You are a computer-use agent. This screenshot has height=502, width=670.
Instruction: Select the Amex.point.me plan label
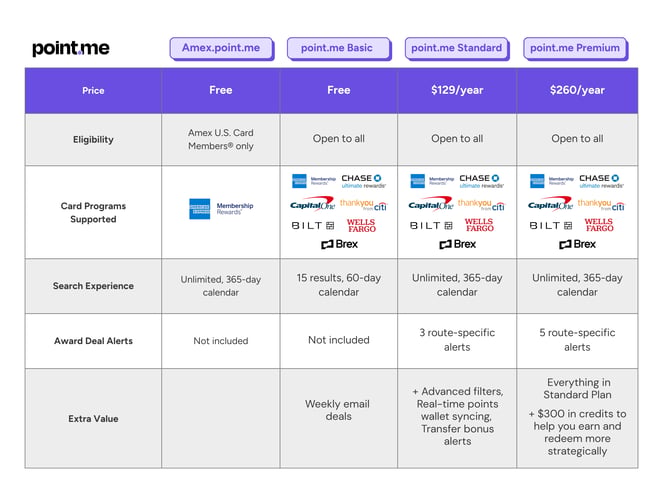coord(221,48)
